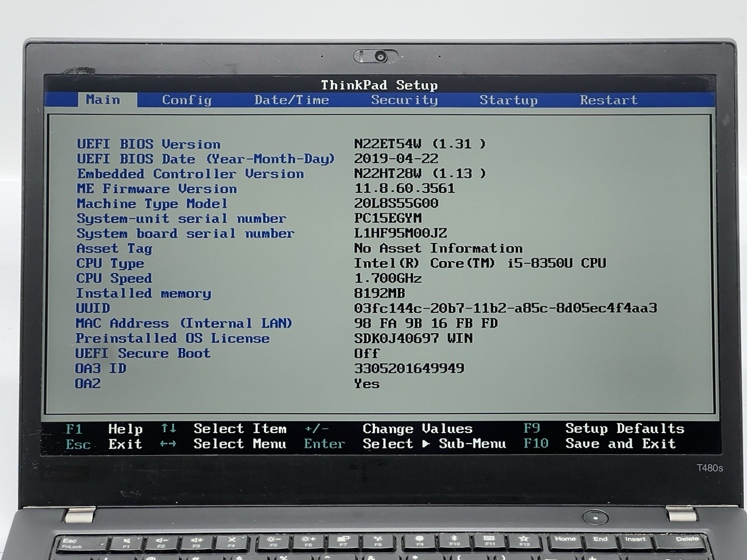Tap the F1 mute speaker key
Screen dimensions: 747x560
pyautogui.click(x=126, y=543)
